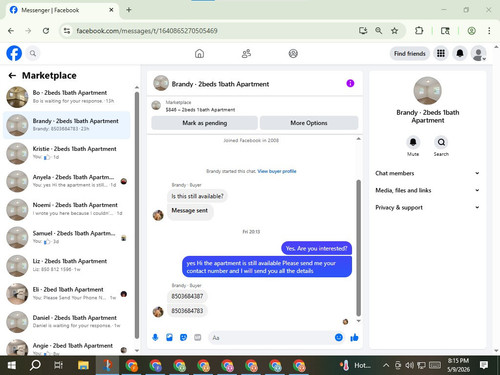
Task: Open the Windows Start menu
Action: pos(11,365)
